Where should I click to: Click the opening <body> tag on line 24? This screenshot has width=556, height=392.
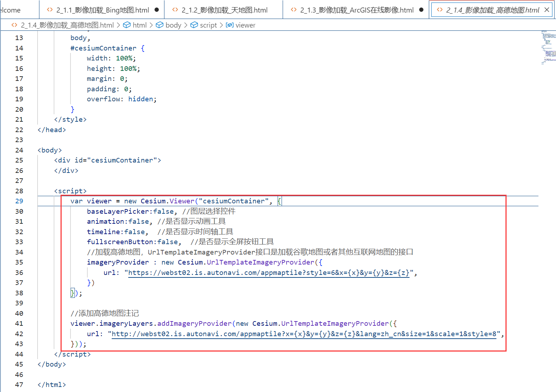(49, 150)
